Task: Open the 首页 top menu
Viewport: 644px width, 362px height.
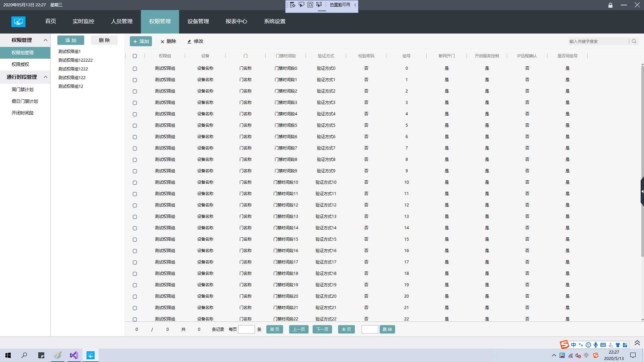Action: tap(51, 21)
